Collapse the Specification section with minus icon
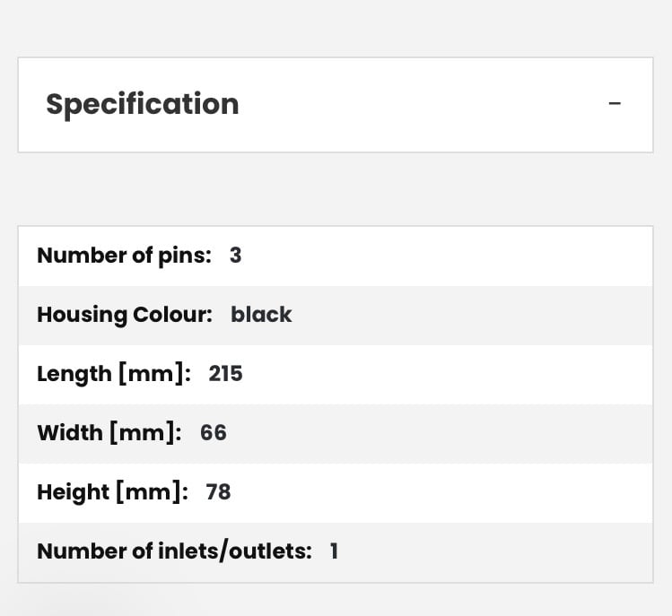672x616 pixels. coord(615,104)
